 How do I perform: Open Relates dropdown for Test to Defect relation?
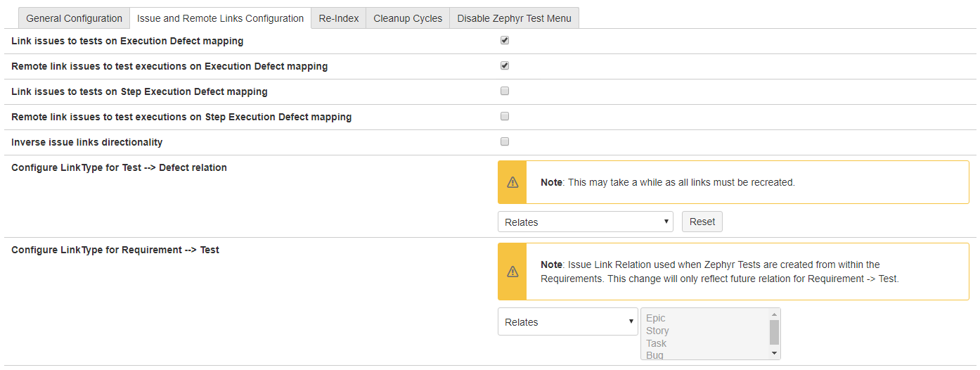tap(586, 222)
